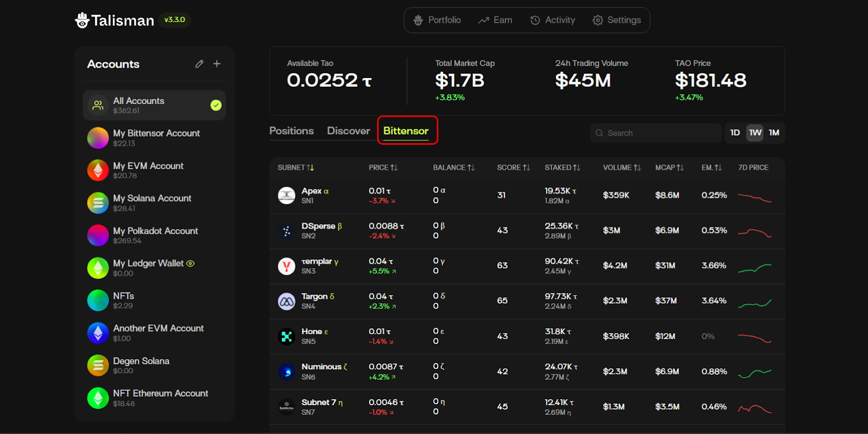Viewport: 868px width, 434px height.
Task: Click the Targon subnet logo icon
Action: click(x=286, y=301)
